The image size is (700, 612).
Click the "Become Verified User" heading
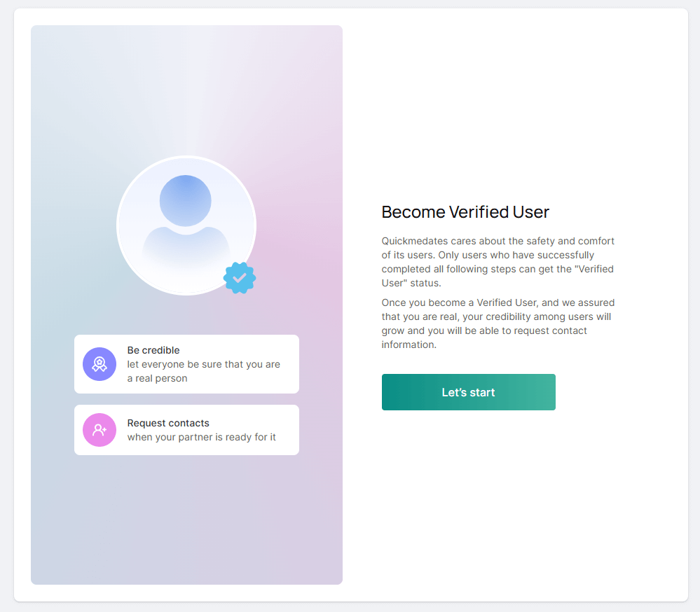click(x=465, y=212)
